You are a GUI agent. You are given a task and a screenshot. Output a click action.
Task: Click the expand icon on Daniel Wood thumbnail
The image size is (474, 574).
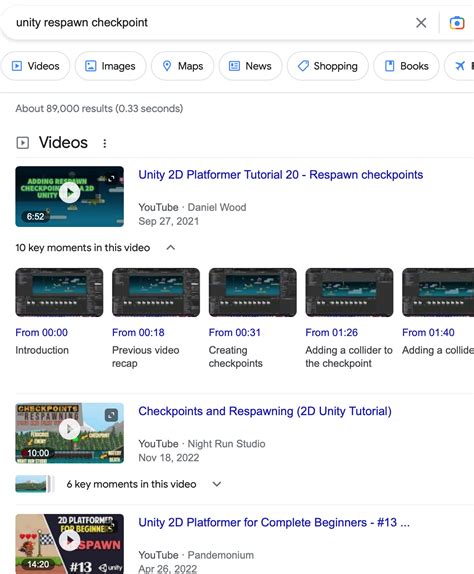[111, 178]
